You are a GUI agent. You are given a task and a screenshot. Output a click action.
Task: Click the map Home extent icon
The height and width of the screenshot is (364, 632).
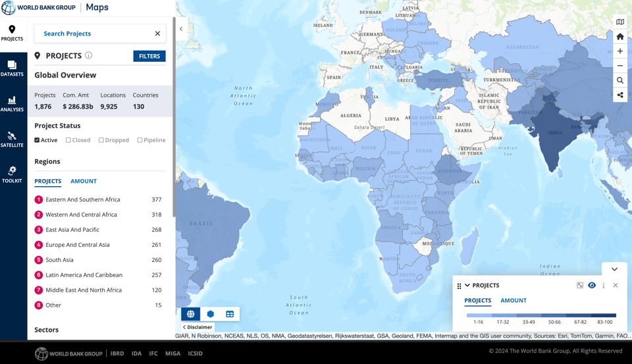620,37
